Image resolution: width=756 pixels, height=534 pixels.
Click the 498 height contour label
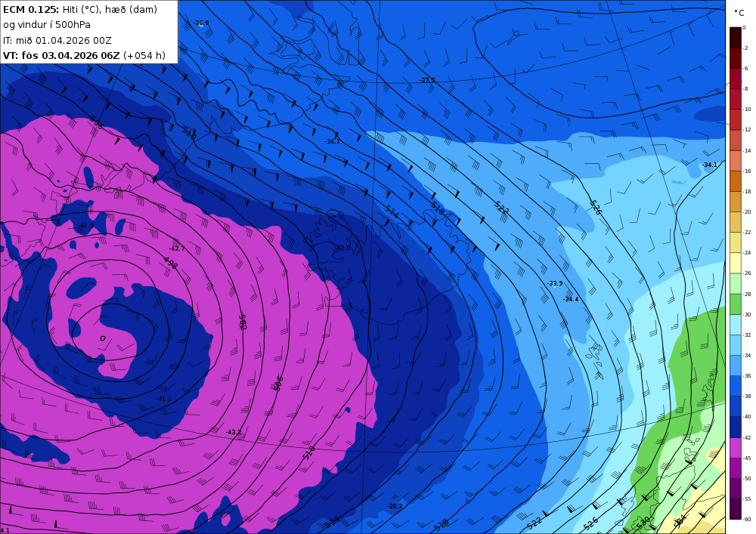tap(170, 263)
